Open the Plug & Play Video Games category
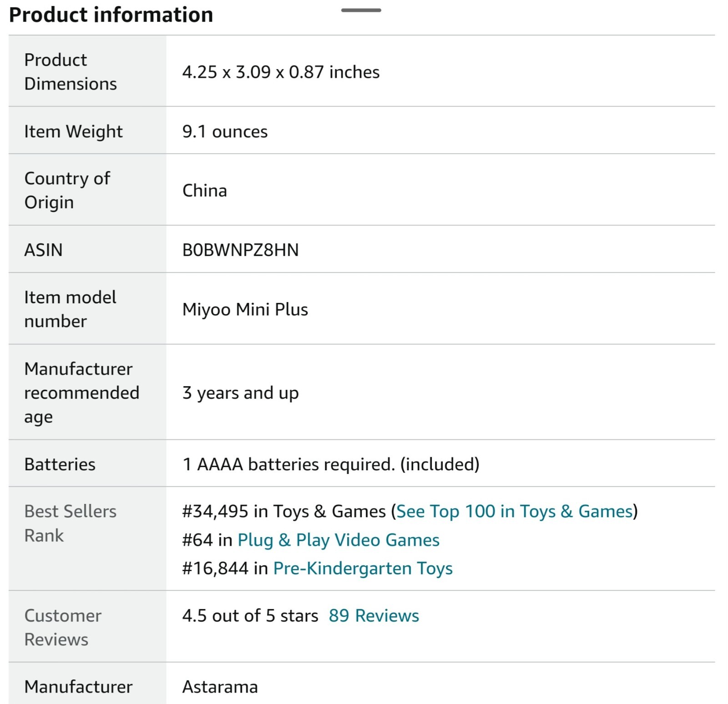Screen dimensions: 728x704 pos(339,540)
